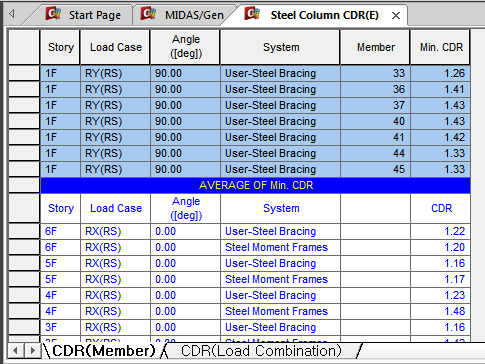The width and height of the screenshot is (485, 364).
Task: Select the row header of Member 33 row
Action: [x=24, y=73]
